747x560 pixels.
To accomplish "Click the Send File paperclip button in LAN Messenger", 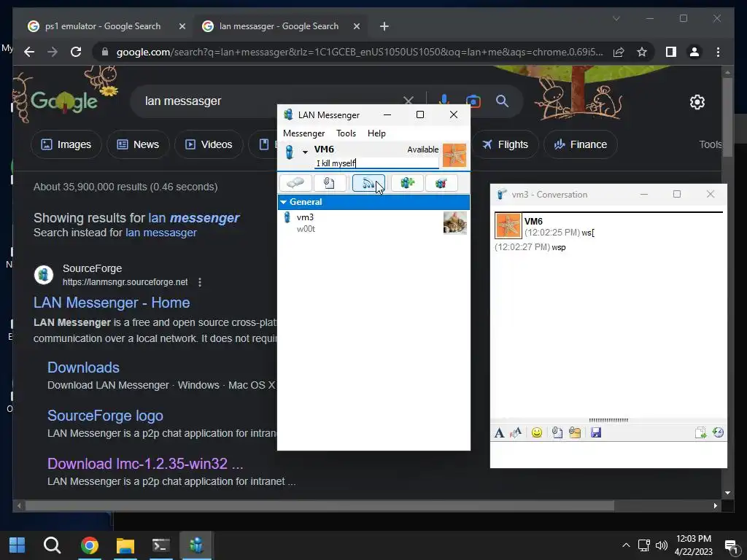I will tap(330, 183).
